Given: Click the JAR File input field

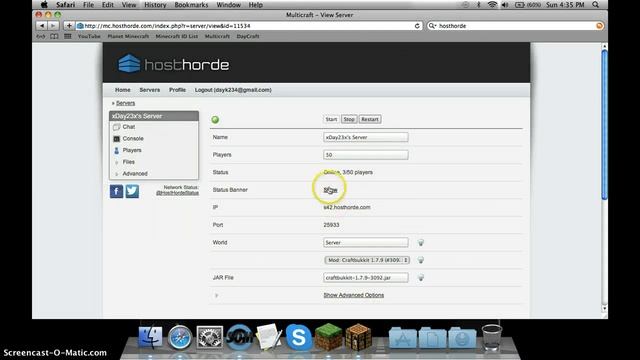Looking at the screenshot, I should pyautogui.click(x=366, y=278).
